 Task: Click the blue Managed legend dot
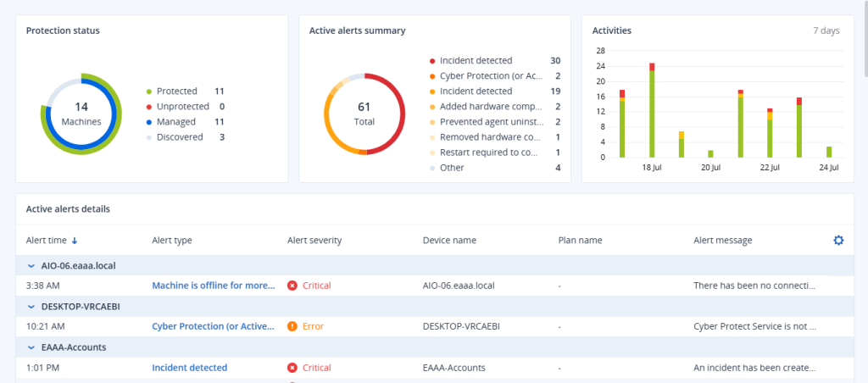click(149, 122)
